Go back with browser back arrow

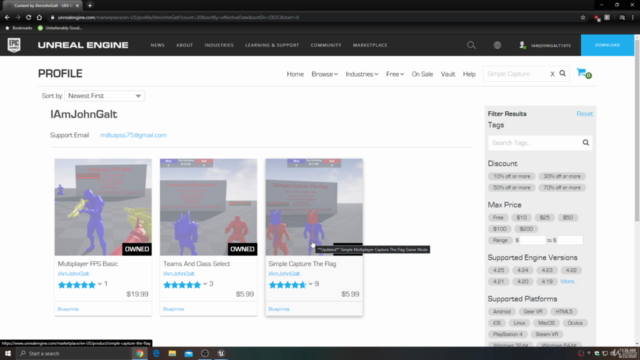point(7,17)
